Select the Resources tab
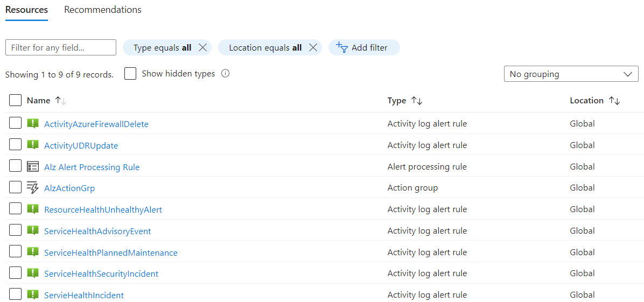Image resolution: width=644 pixels, height=302 pixels. (26, 10)
